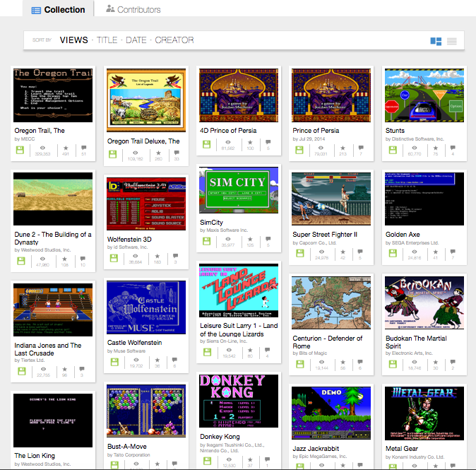The width and height of the screenshot is (476, 470).
Task: Click the star icon on 4D Prince of Persia
Action: [250, 142]
